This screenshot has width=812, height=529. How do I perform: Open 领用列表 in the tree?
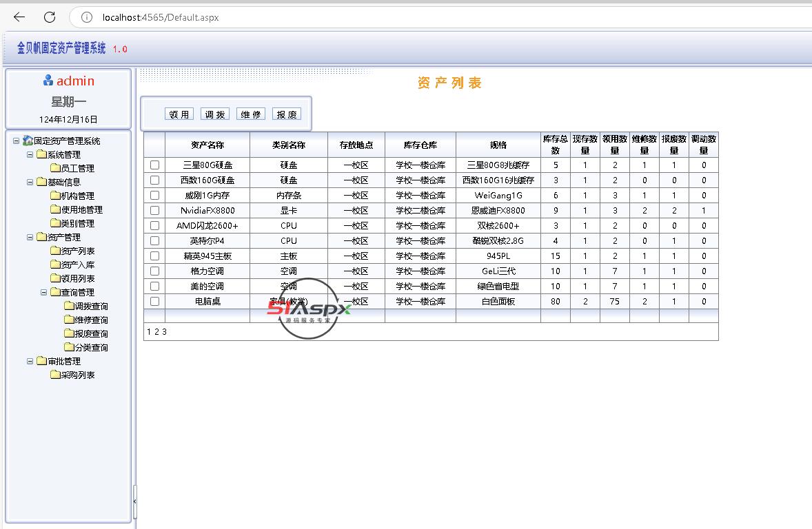[x=78, y=278]
